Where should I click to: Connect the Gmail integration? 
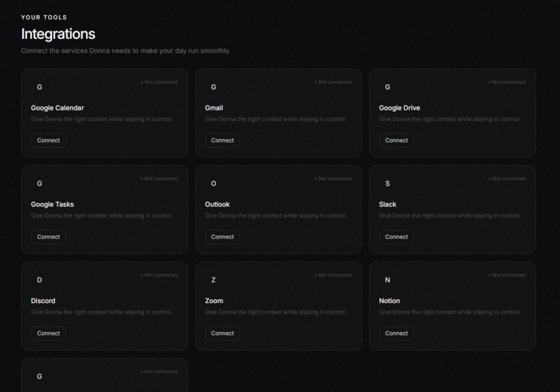tap(222, 140)
